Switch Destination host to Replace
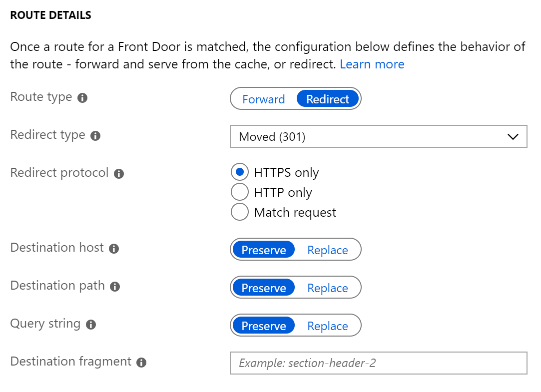Image resolution: width=541 pixels, height=392 pixels. (x=327, y=249)
